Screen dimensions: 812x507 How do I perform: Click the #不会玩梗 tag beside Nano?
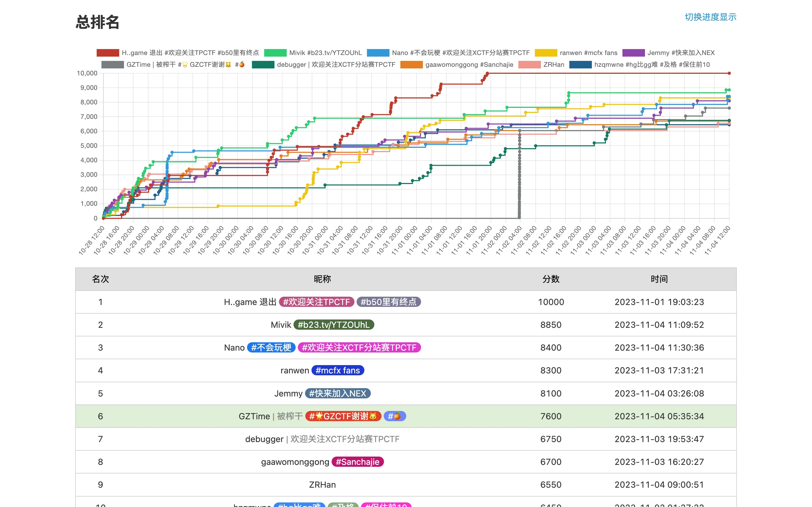(x=271, y=347)
